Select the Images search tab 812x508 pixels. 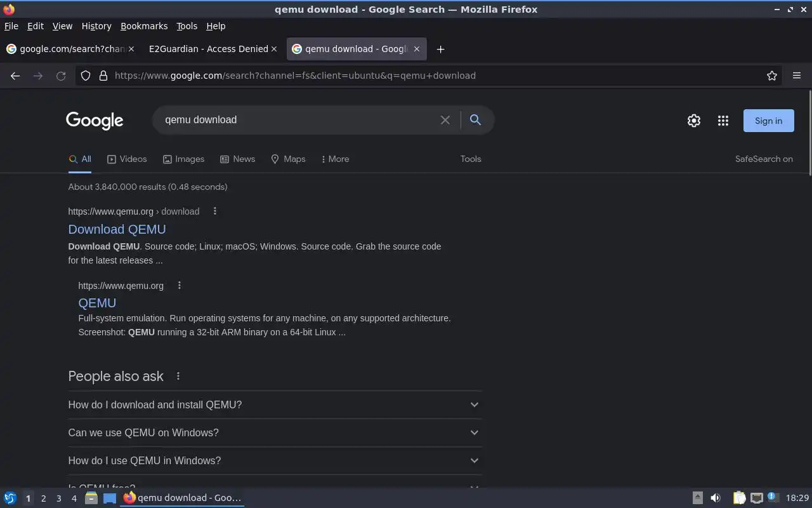[183, 159]
